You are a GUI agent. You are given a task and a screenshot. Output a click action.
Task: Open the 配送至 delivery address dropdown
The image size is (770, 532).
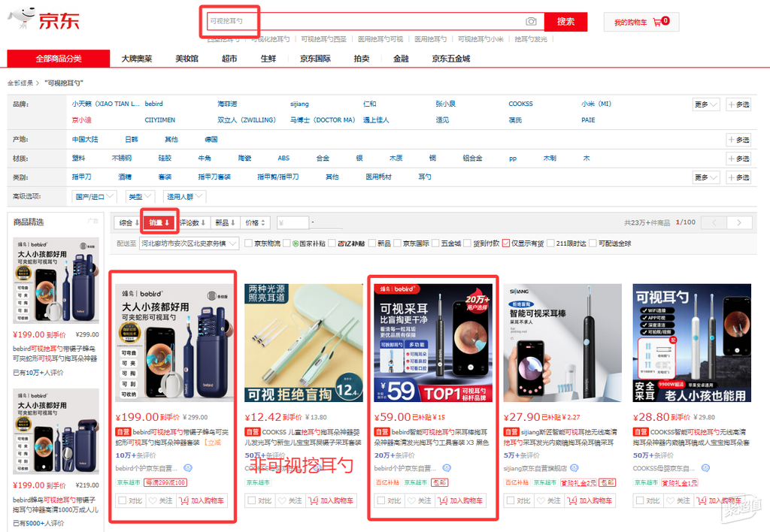(x=189, y=243)
